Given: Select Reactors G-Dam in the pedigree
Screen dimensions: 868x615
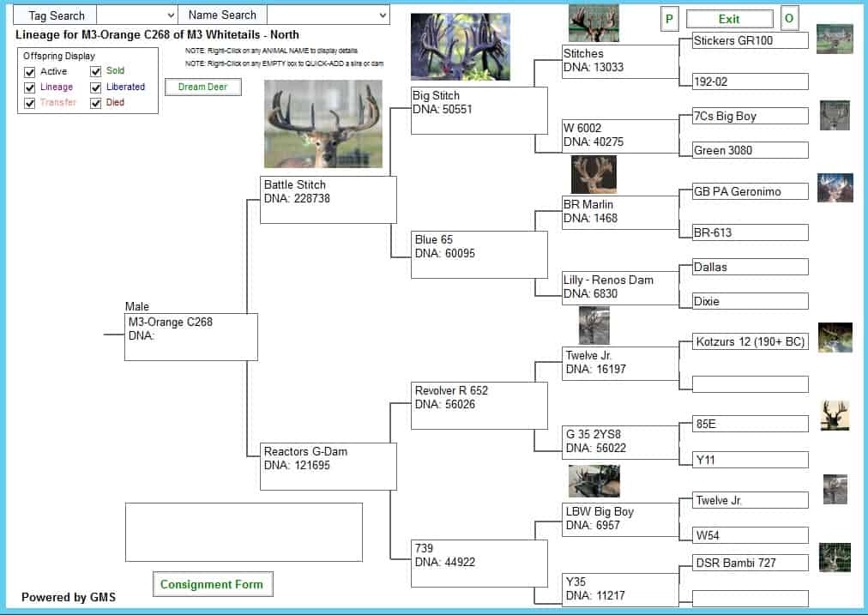Looking at the screenshot, I should click(x=328, y=466).
